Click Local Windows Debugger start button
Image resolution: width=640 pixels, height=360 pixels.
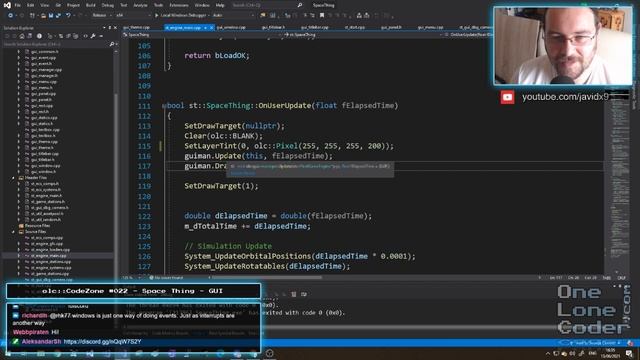point(181,15)
